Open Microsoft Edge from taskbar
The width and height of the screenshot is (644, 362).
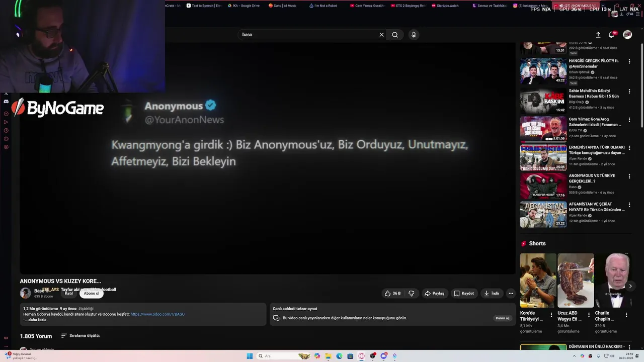(x=339, y=356)
